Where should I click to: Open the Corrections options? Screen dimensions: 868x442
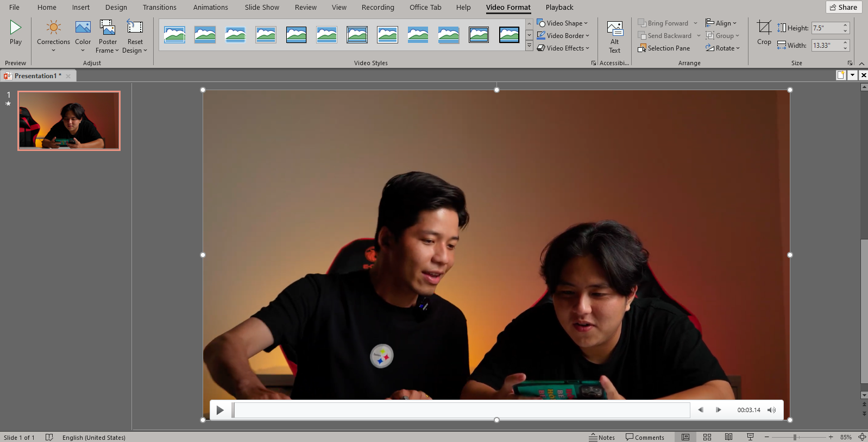[53, 36]
